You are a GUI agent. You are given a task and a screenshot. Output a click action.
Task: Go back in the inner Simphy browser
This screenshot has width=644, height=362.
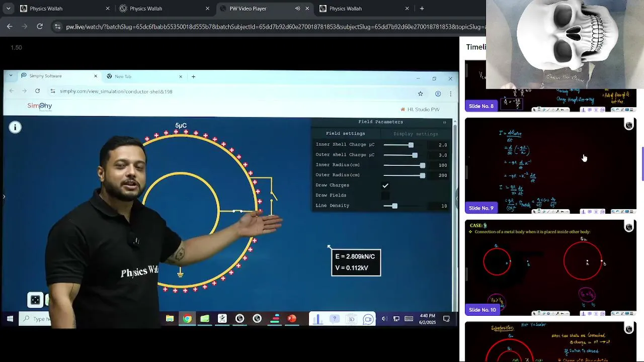11,91
